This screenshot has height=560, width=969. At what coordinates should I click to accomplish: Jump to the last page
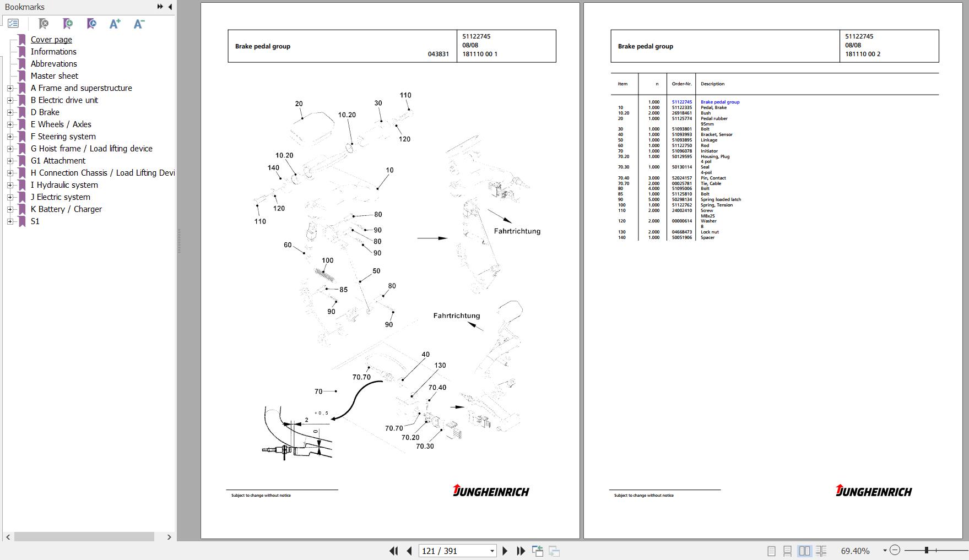pyautogui.click(x=521, y=551)
